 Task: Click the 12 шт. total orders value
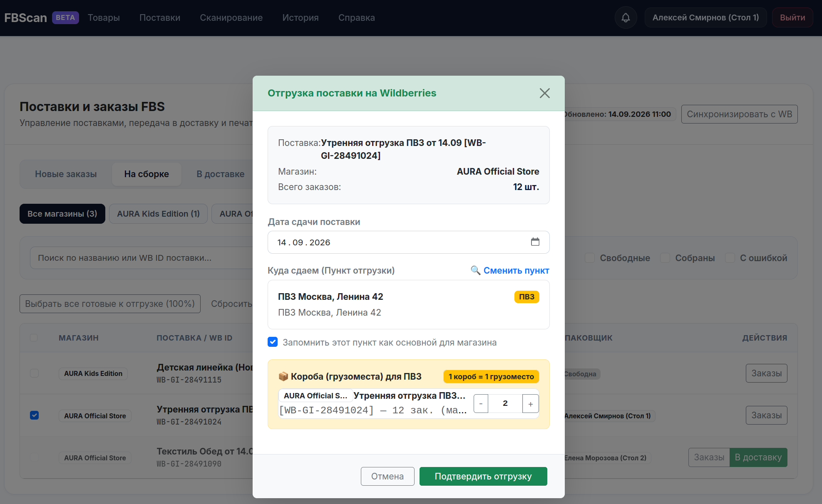coord(526,187)
